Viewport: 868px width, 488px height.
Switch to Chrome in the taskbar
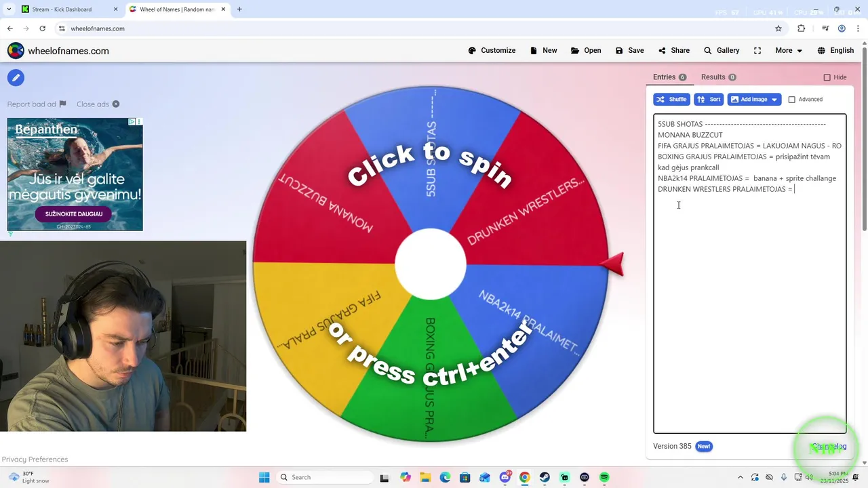point(524,477)
